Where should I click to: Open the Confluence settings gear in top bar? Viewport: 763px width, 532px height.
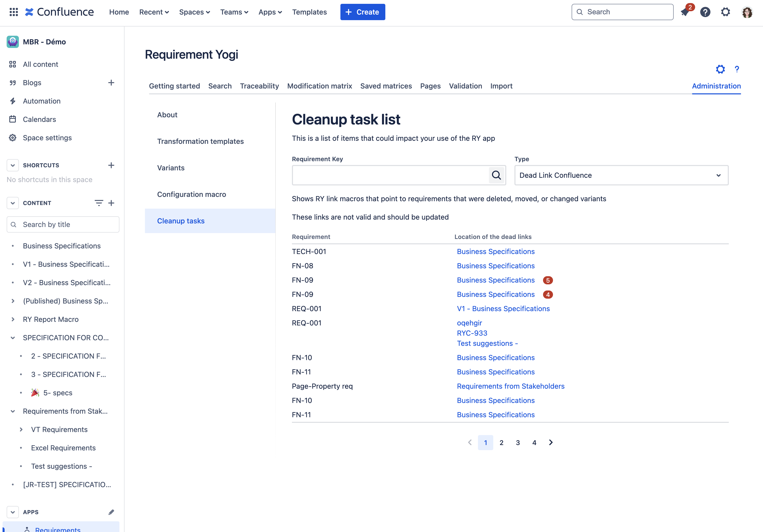(725, 12)
